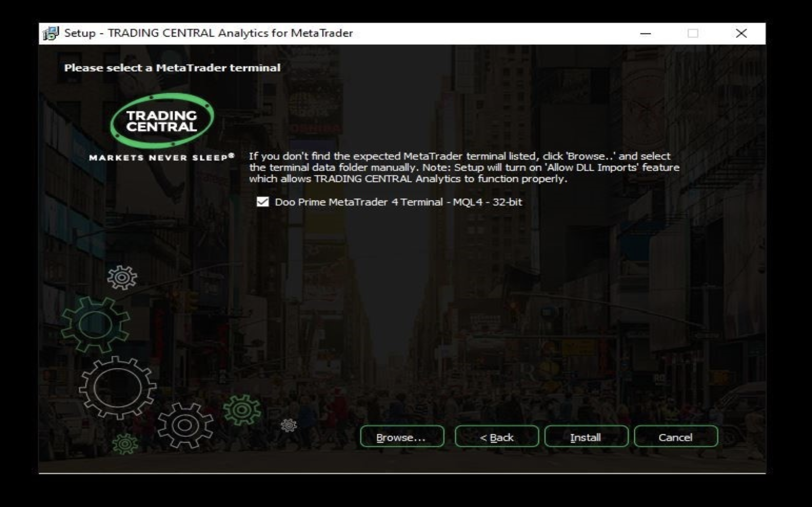Click the green concentric gear nearest the tiny gray gear
This screenshot has height=507, width=812.
(242, 410)
